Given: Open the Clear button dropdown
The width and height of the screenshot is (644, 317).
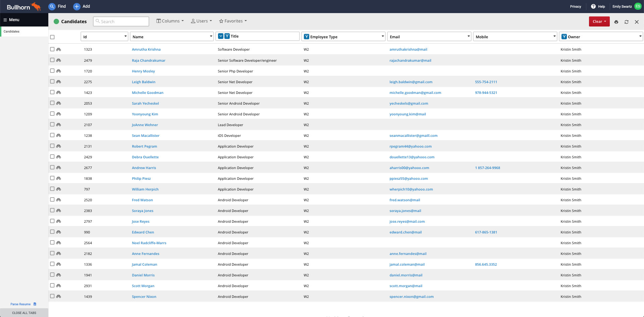Looking at the screenshot, I should click(x=599, y=21).
